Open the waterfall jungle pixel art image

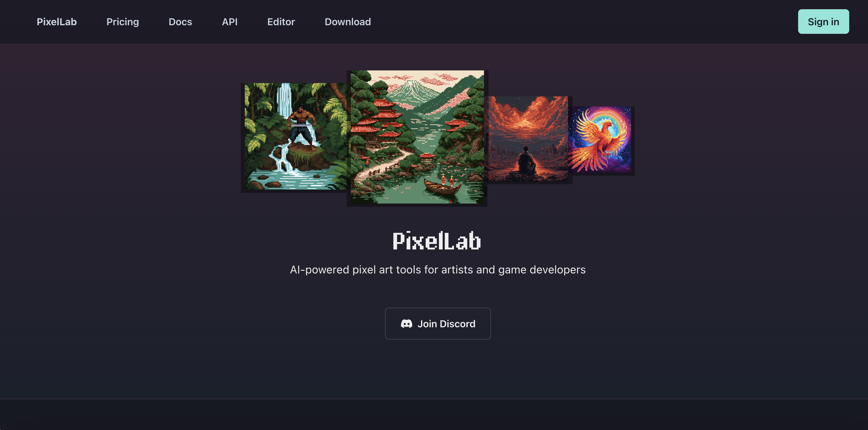pos(296,136)
